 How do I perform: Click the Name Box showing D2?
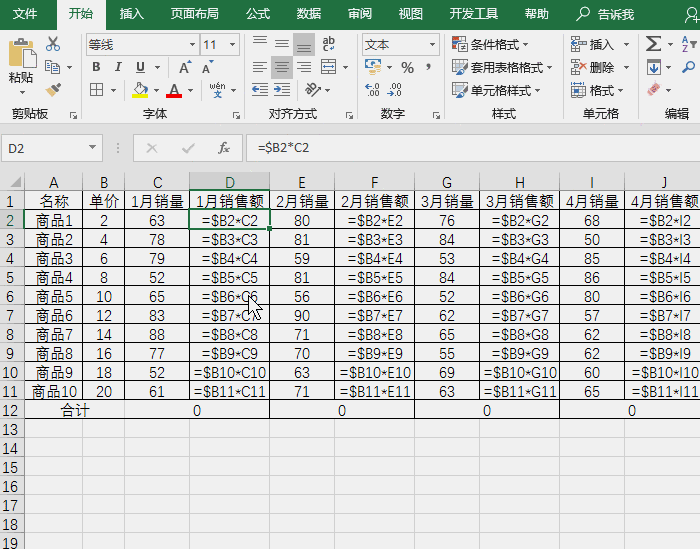(44, 148)
